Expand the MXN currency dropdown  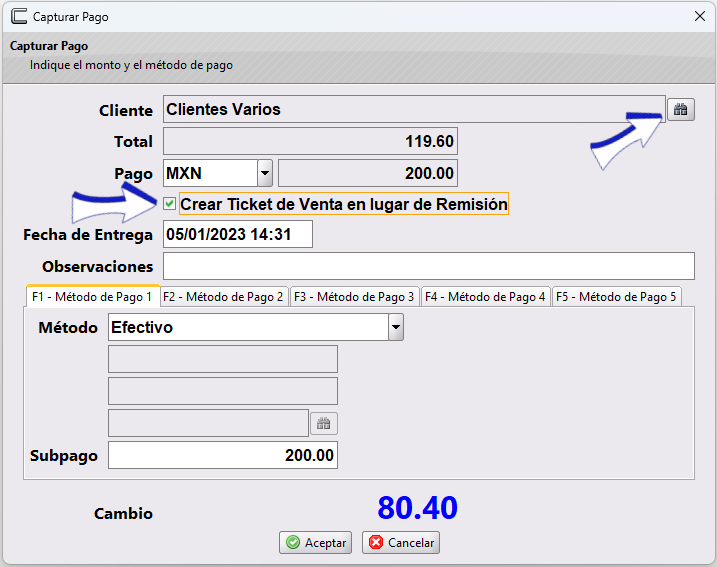(x=265, y=173)
